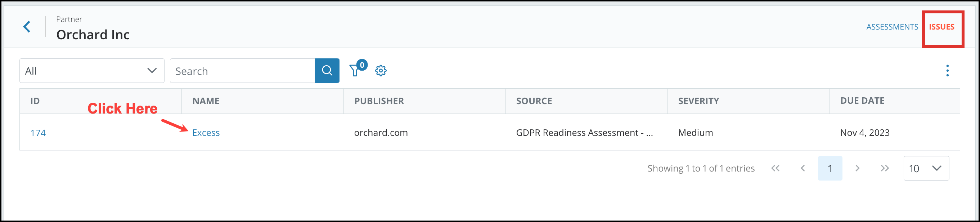Select the Issues tab

[941, 27]
